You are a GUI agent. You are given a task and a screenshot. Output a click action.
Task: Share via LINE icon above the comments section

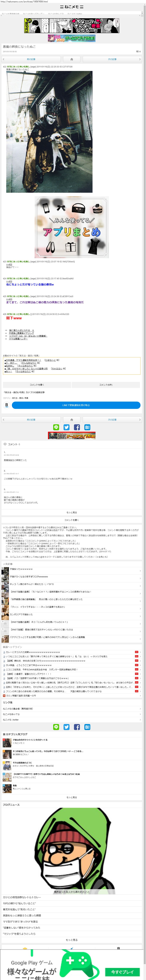point(56,427)
